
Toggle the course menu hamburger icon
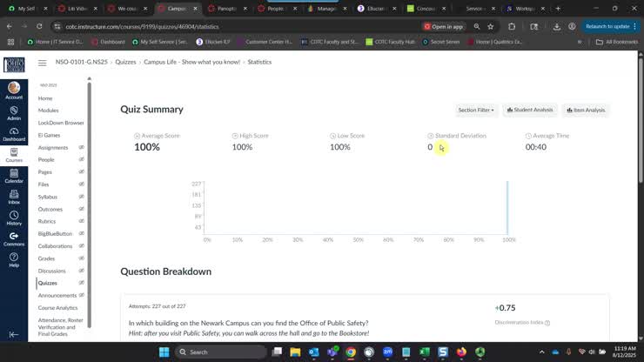point(43,63)
